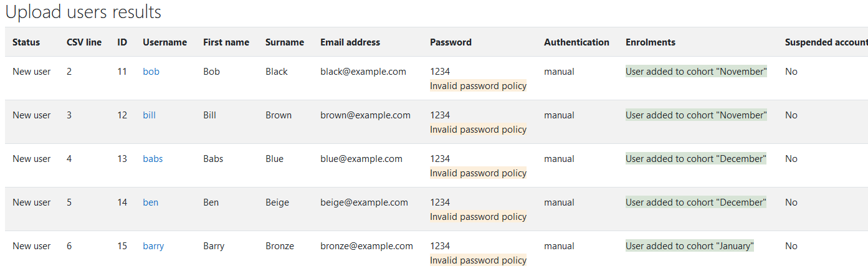Click bill's cohort "November" enrolment message
Image resolution: width=868 pixels, height=271 pixels.
pos(696,115)
